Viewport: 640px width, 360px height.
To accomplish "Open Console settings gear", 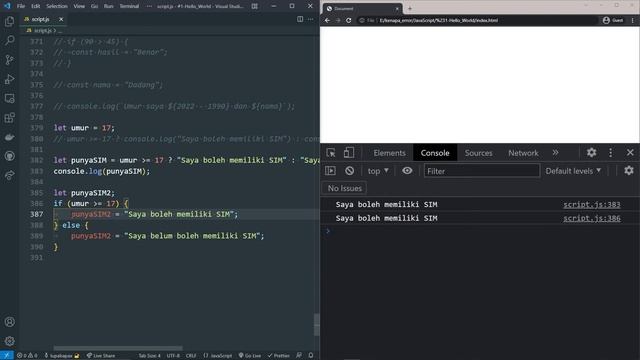I will tap(629, 170).
